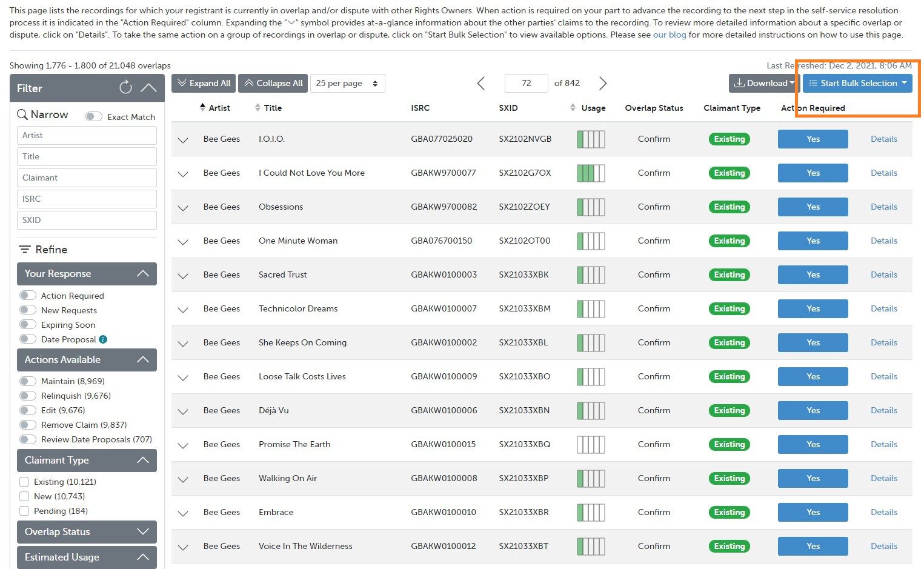Expand the Obsessions row chevron
924x569 pixels.
tap(183, 208)
